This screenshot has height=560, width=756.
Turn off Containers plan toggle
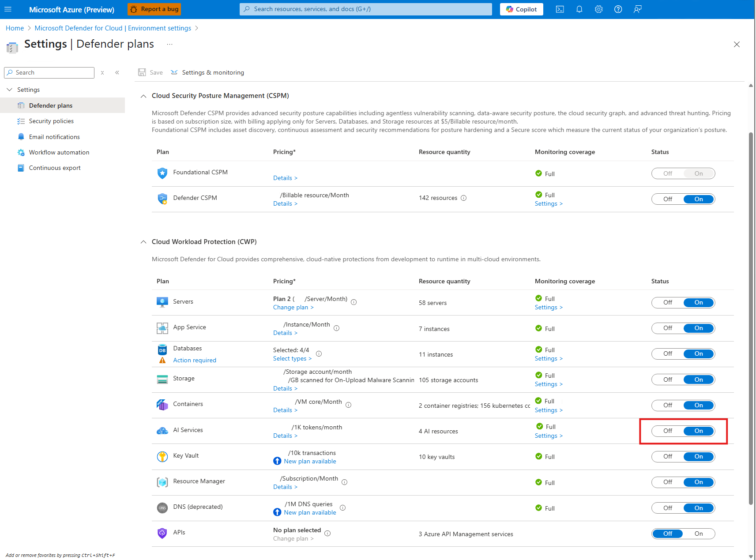tap(668, 405)
